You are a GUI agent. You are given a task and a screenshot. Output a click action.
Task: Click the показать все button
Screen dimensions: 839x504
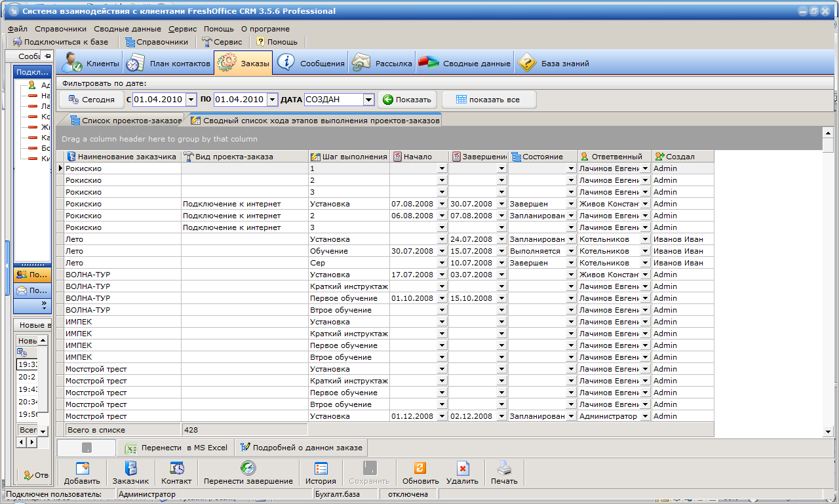pyautogui.click(x=488, y=100)
